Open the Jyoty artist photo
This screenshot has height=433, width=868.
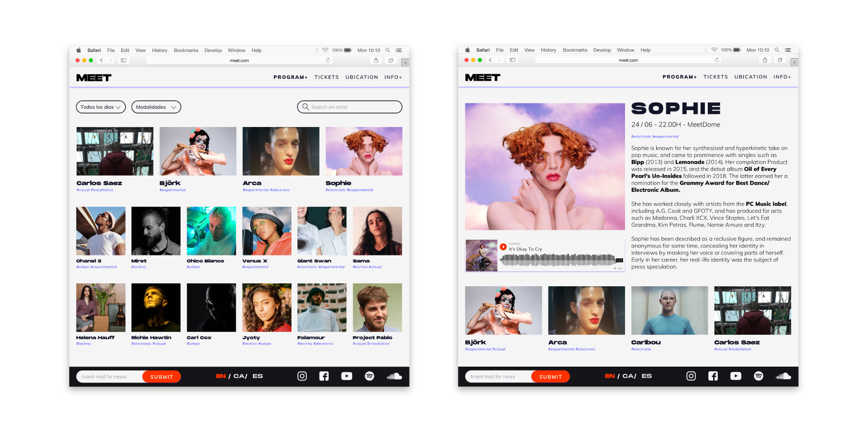click(x=267, y=307)
